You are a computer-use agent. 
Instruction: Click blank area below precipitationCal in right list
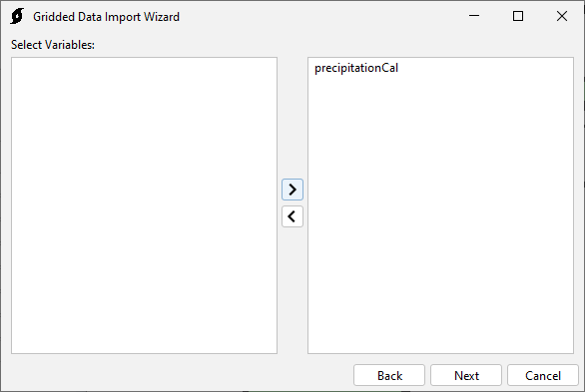[x=440, y=216]
